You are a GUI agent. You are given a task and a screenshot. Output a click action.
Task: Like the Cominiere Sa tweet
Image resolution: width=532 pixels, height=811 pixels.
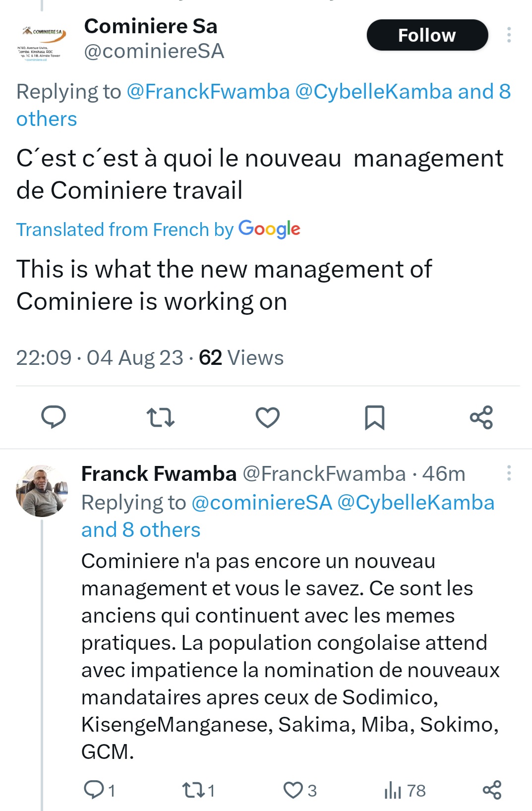coord(268,417)
